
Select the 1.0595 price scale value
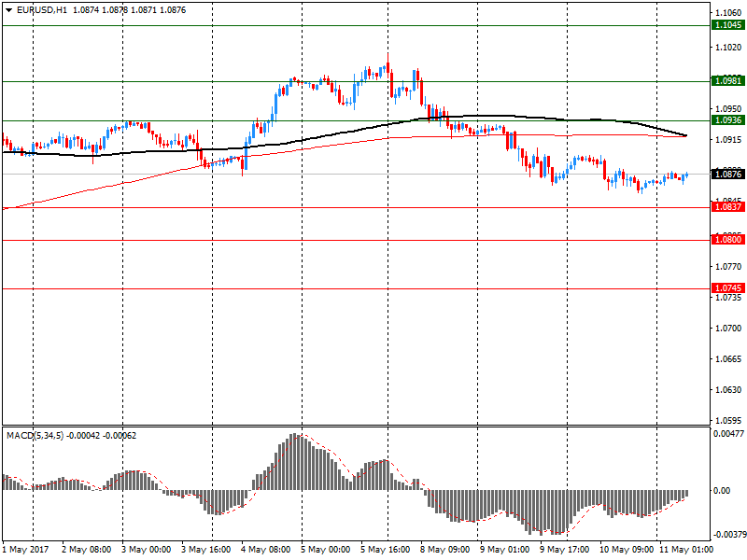728,421
